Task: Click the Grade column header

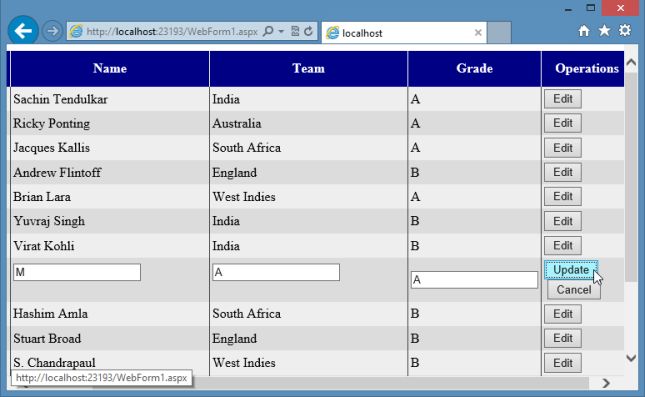Action: (x=474, y=69)
